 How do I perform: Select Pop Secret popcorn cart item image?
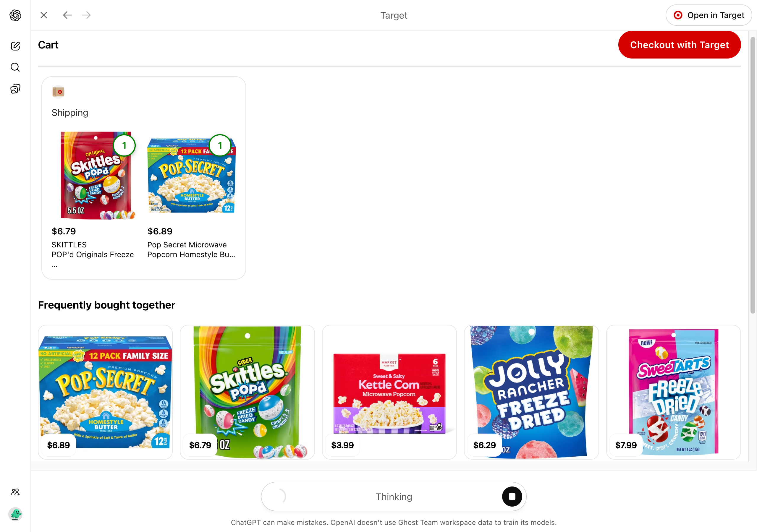tap(192, 176)
